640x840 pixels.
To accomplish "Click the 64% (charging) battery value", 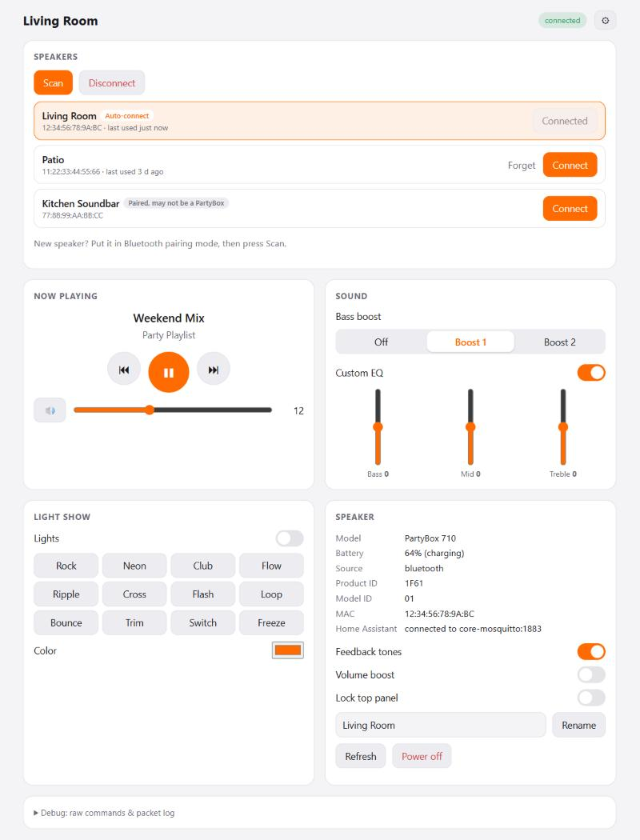I will point(434,553).
